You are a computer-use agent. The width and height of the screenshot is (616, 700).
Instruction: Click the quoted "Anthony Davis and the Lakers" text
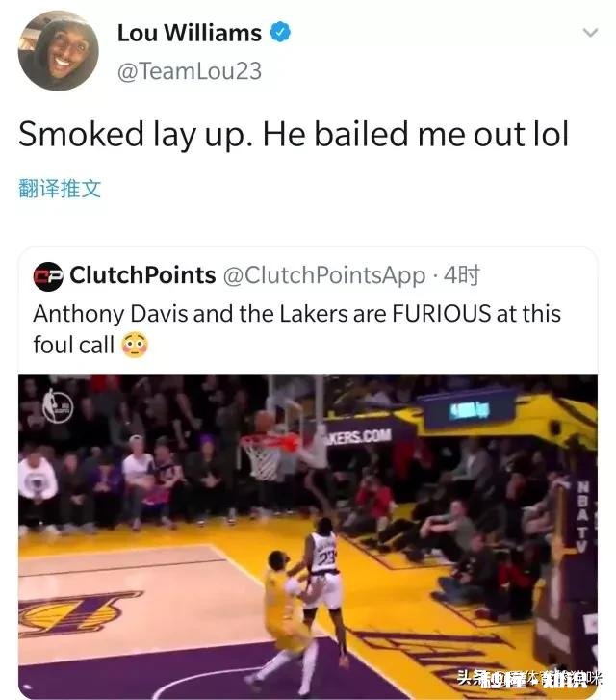tap(296, 314)
